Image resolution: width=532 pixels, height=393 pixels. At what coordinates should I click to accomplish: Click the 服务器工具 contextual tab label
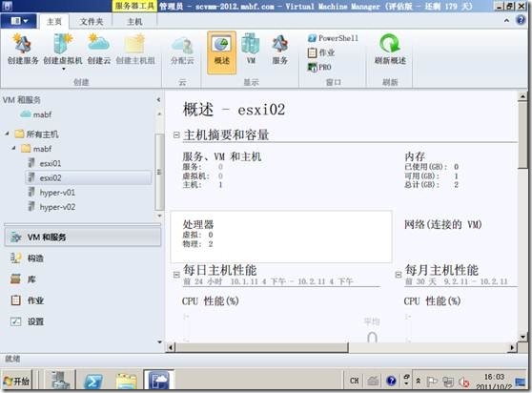(x=134, y=6)
